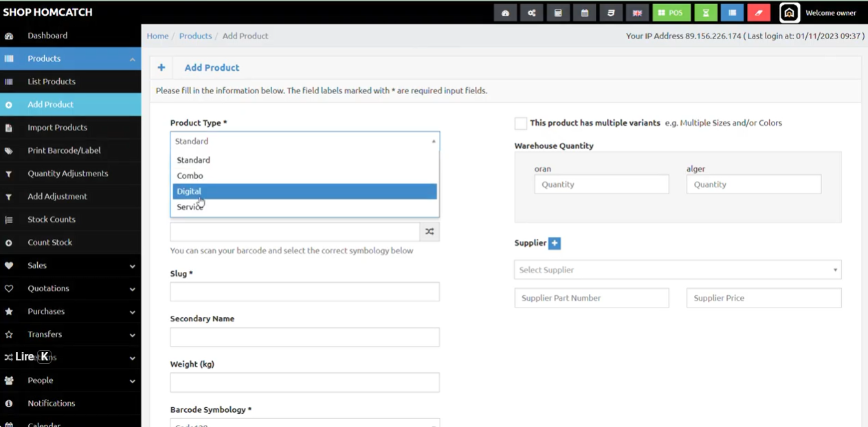Screen dimensions: 868x427
Task: Expand the Sales sidebar section
Action: (x=70, y=266)
